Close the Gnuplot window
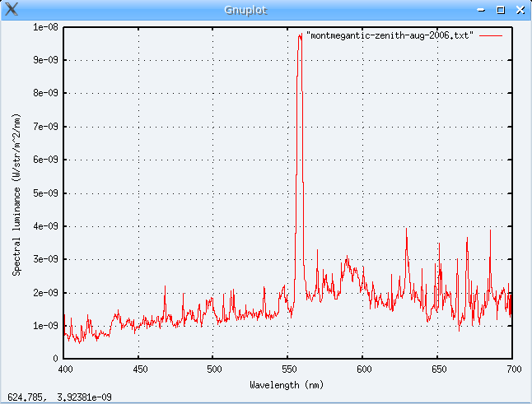Screen dimensions: 532x404 tap(519, 10)
